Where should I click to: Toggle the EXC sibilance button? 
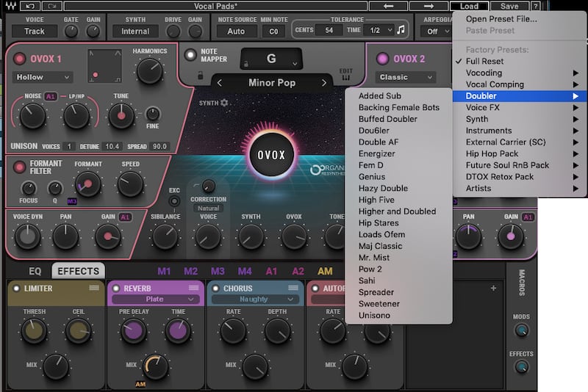174,201
